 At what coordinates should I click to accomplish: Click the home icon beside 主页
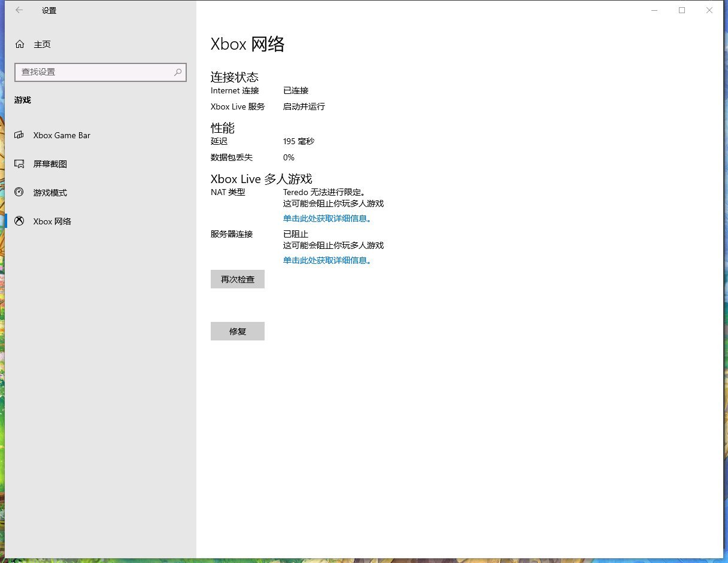click(x=20, y=44)
